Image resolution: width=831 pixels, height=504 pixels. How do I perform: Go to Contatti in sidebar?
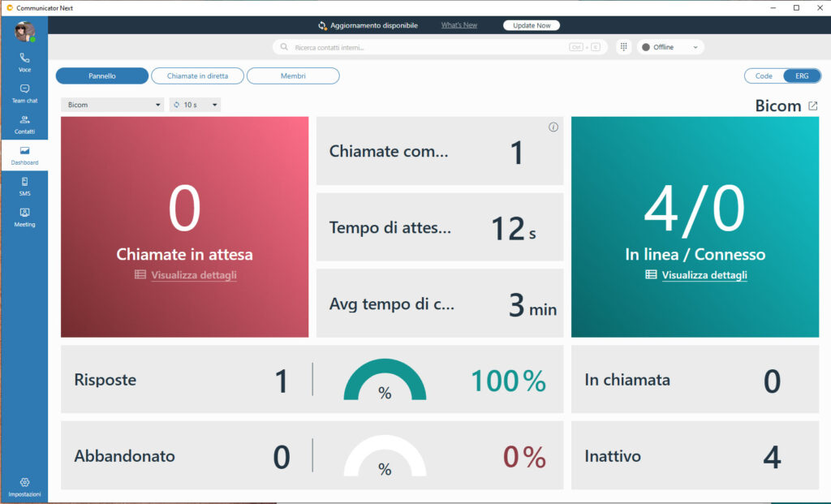[x=24, y=124]
